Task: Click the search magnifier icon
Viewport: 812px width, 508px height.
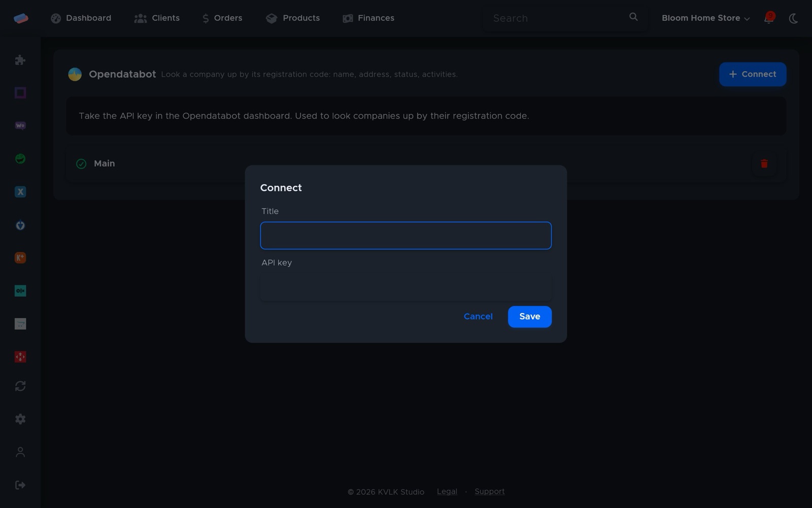Action: [633, 17]
